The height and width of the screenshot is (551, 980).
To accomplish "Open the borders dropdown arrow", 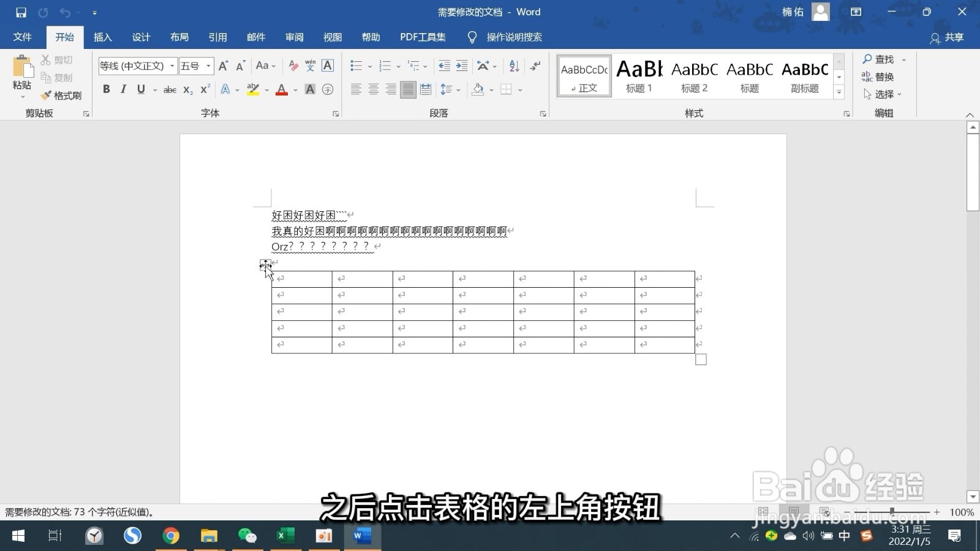I will point(520,90).
